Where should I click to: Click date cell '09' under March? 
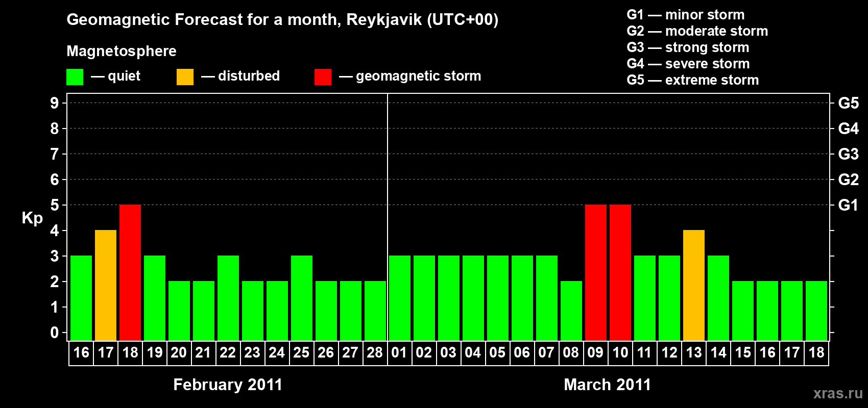(x=596, y=353)
